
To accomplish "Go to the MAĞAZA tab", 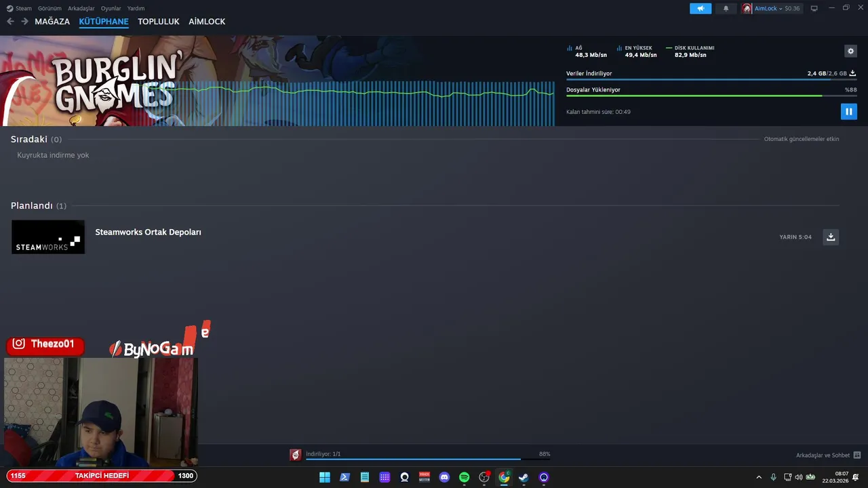I will tap(52, 22).
